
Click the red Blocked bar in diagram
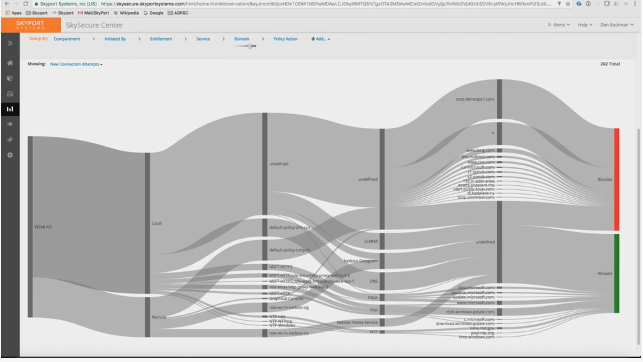pyautogui.click(x=616, y=179)
